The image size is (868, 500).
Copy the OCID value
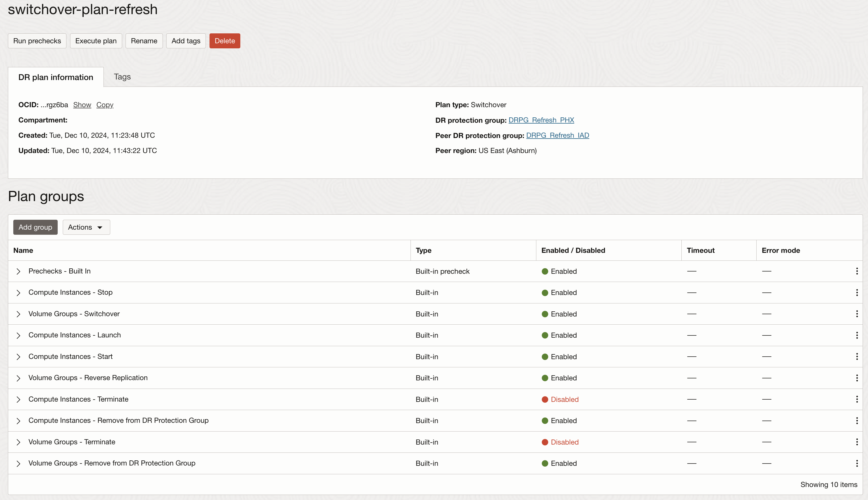(105, 105)
